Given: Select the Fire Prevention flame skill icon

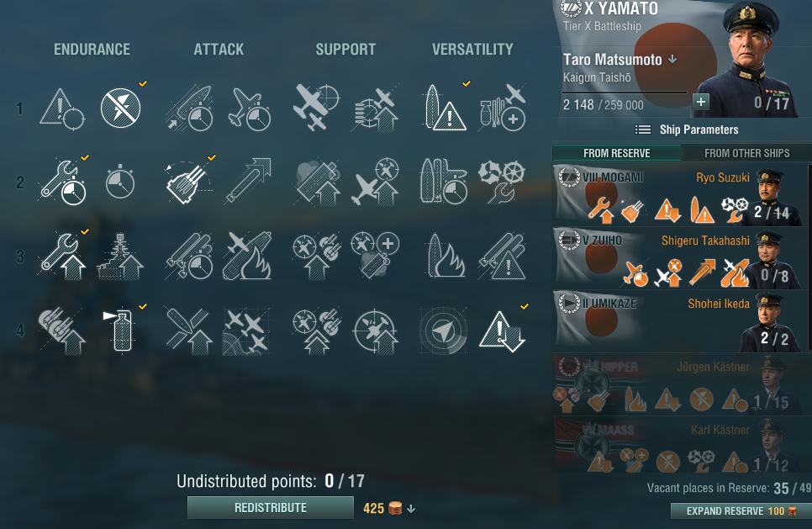Looking at the screenshot, I should pos(444,256).
